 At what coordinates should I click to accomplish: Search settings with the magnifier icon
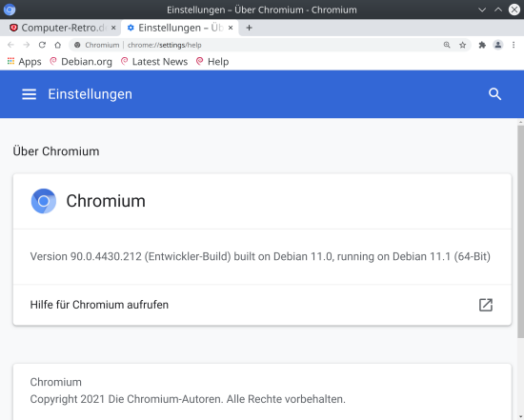494,94
